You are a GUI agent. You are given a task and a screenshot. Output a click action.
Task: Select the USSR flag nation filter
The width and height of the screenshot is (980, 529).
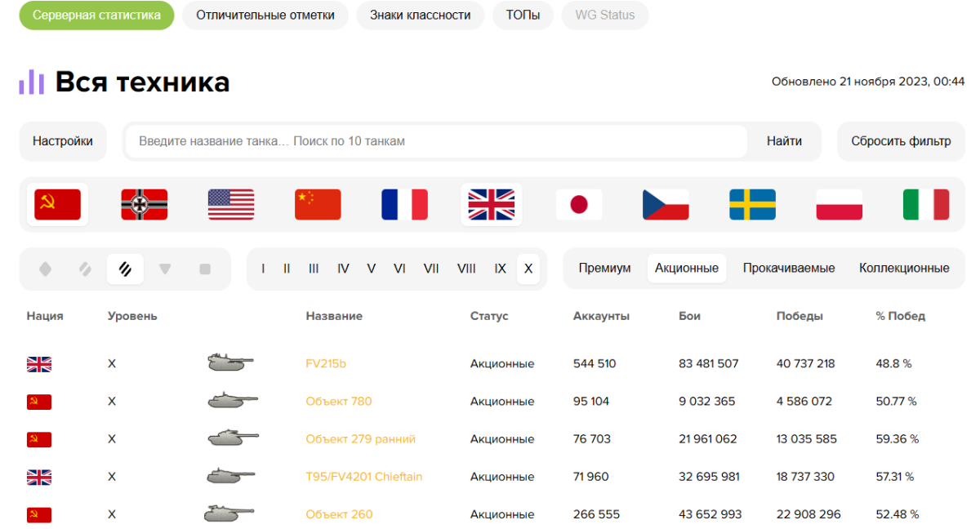tap(57, 204)
